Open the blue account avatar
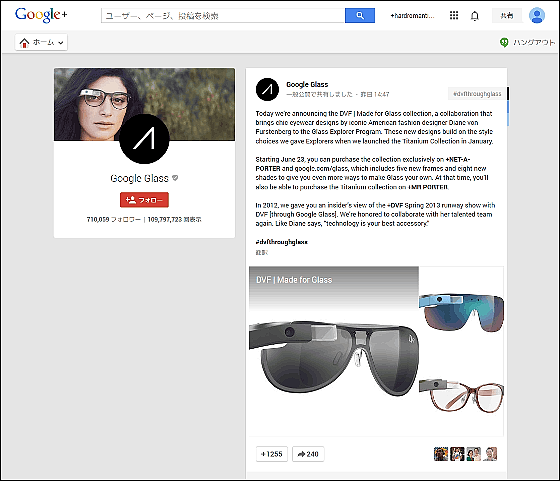Viewport: 560px width, 481px height. 536,15
